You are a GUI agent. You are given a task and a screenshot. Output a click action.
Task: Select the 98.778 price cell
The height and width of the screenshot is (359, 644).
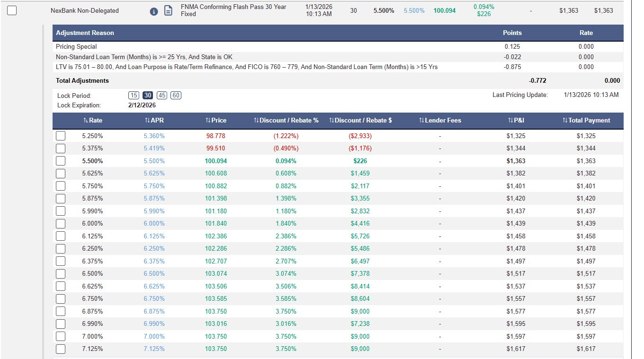tap(216, 136)
